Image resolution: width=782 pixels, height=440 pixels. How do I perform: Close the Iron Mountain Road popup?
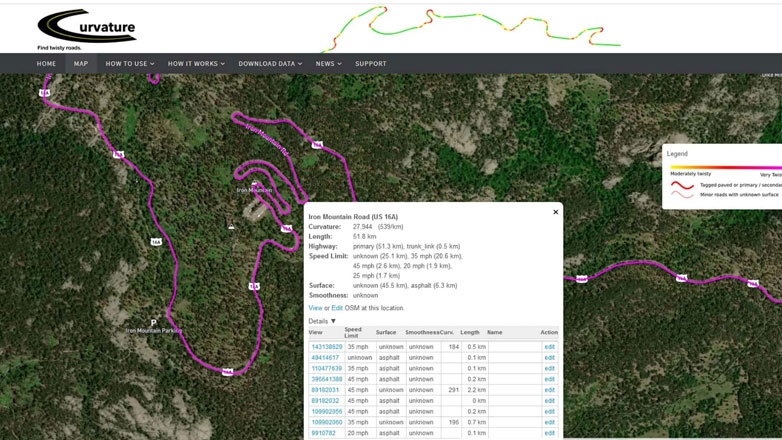pyautogui.click(x=556, y=212)
